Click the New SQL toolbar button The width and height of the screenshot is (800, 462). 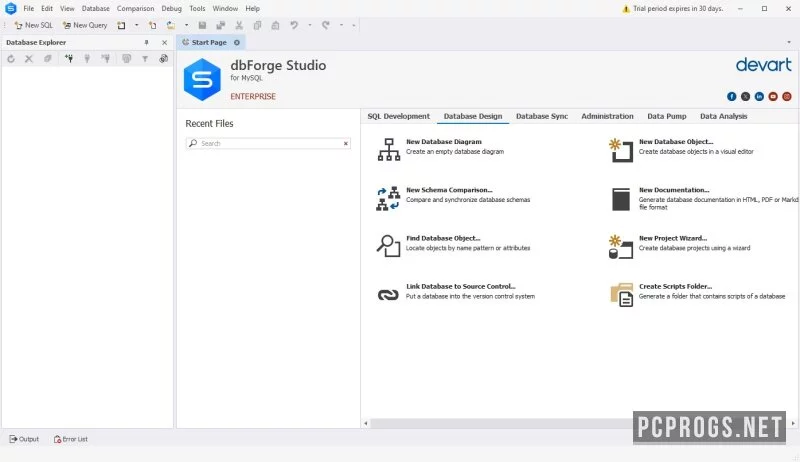tap(34, 25)
